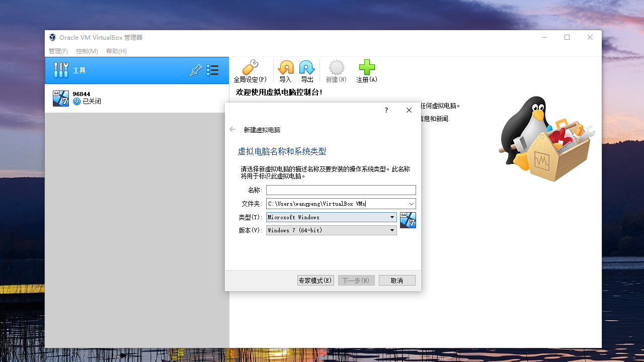Click the pin icon in the Tools header
The image size is (644, 362).
point(196,70)
